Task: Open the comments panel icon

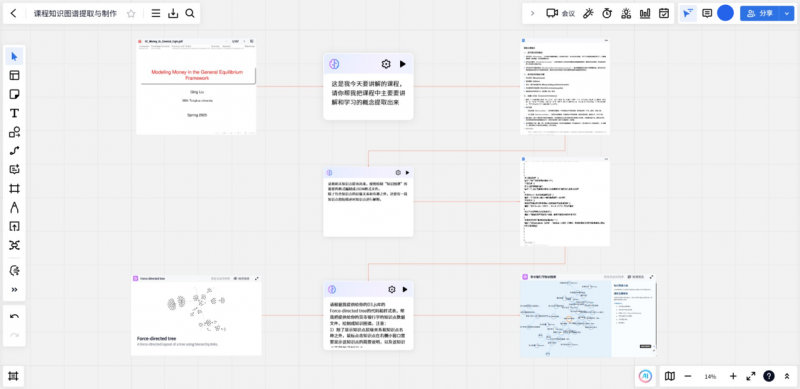Action: (x=707, y=13)
